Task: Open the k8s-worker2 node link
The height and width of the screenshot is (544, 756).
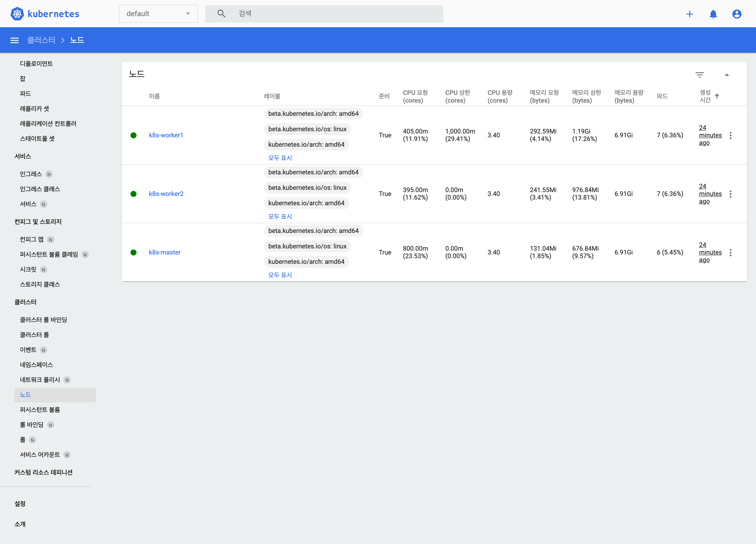Action: 166,194
